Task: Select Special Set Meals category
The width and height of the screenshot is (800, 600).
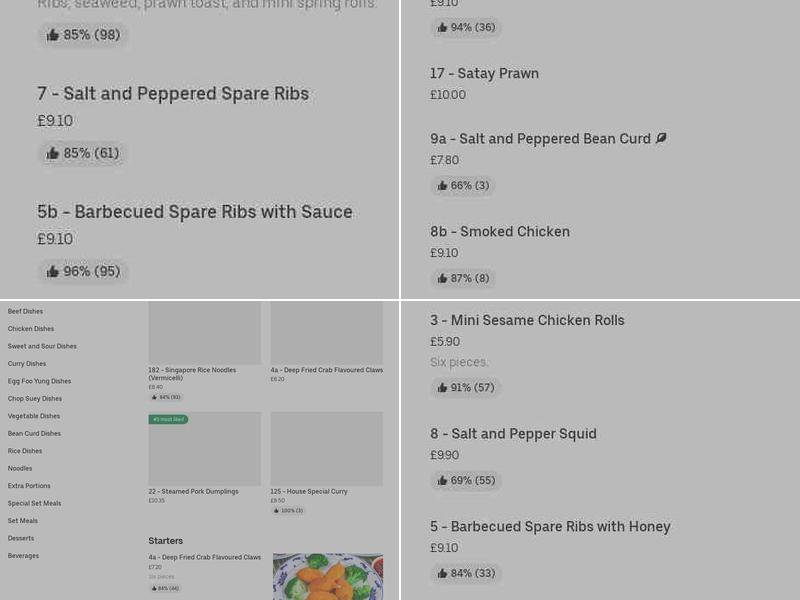Action: click(34, 503)
